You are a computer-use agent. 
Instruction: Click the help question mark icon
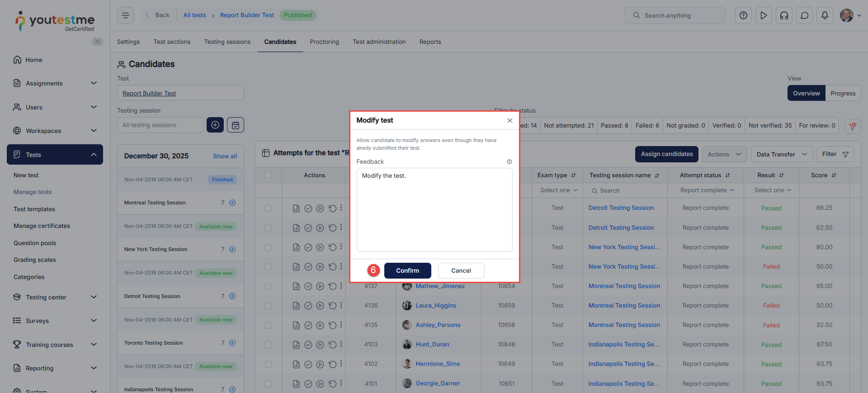743,15
